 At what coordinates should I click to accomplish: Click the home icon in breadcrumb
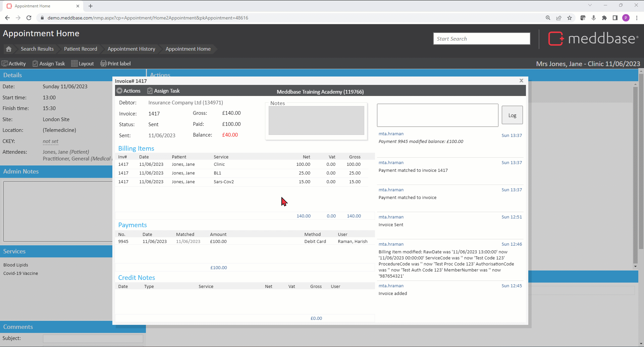(9, 49)
